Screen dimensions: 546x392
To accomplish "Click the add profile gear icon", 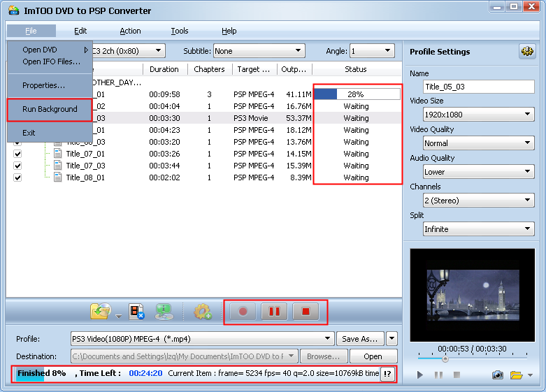I will click(x=203, y=311).
